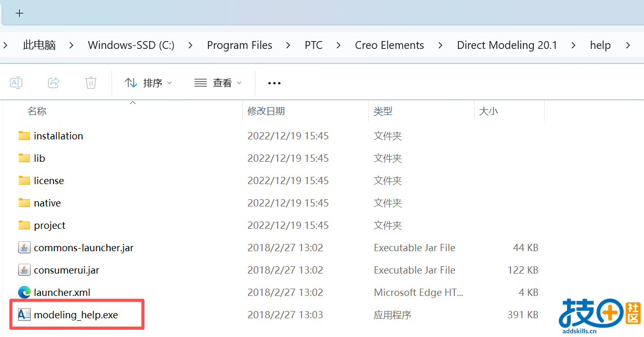Click help breadcrumb segment

point(600,45)
